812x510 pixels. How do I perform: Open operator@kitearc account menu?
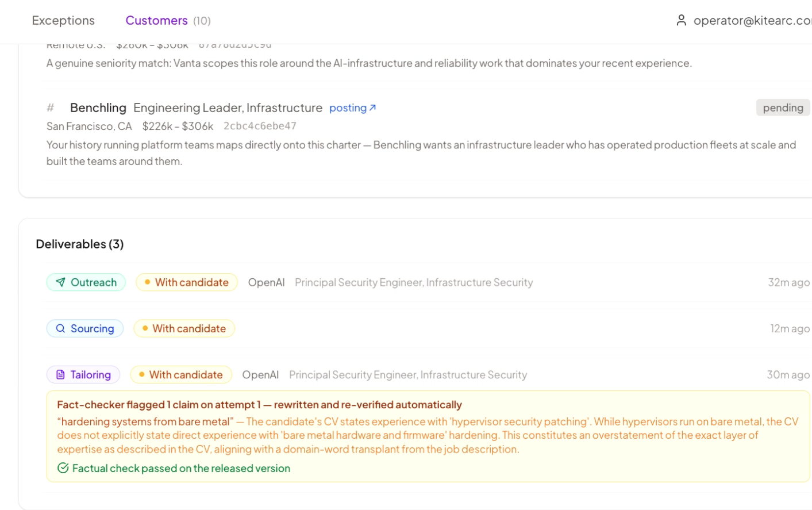744,21
